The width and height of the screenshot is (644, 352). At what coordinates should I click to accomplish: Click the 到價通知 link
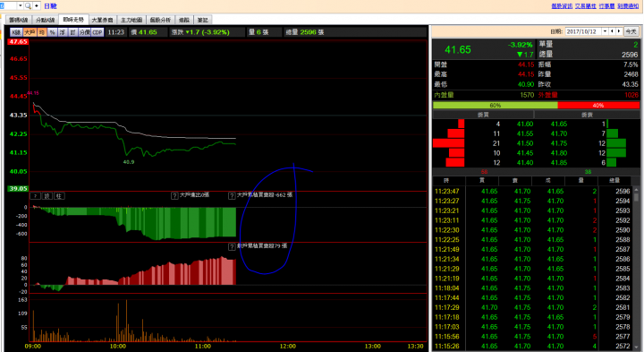(x=628, y=5)
